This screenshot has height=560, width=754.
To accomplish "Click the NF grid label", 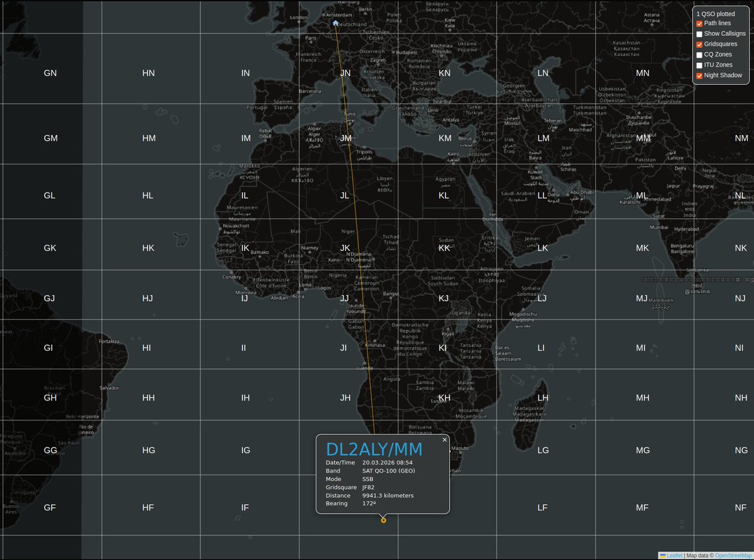I will [741, 507].
